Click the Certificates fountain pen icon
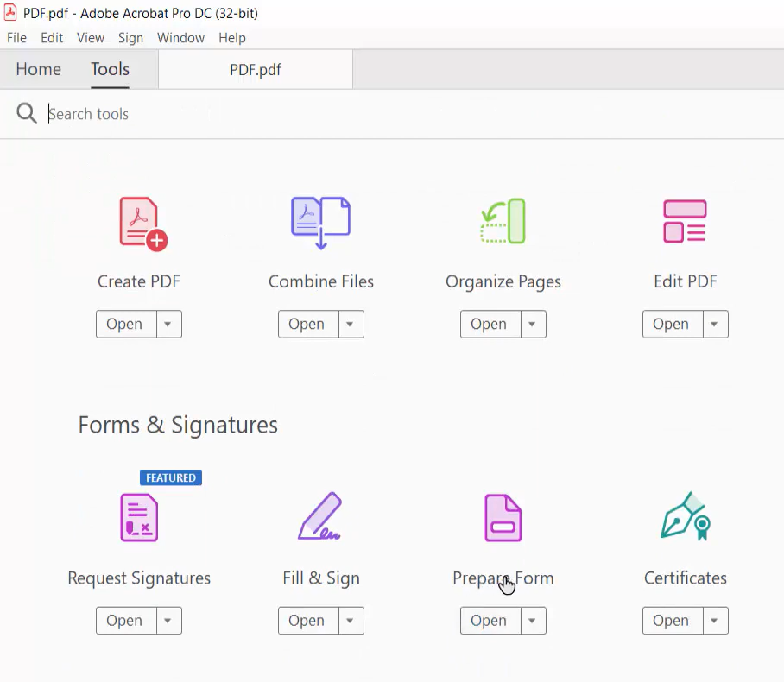 686,516
